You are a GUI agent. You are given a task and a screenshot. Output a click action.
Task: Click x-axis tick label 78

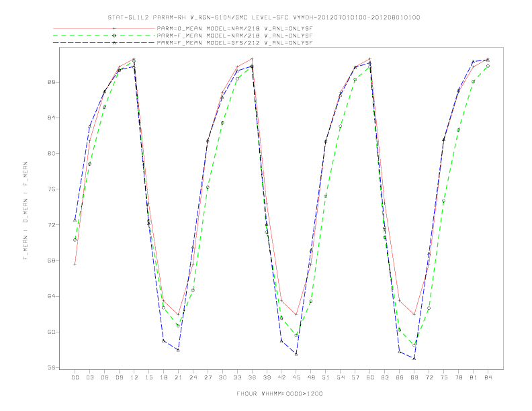pyautogui.click(x=459, y=377)
